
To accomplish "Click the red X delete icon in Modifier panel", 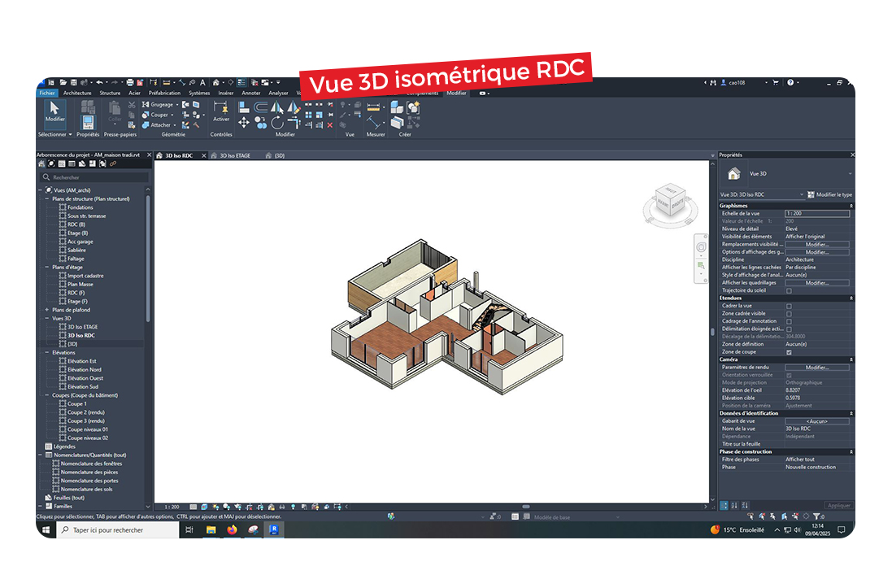I will [330, 124].
